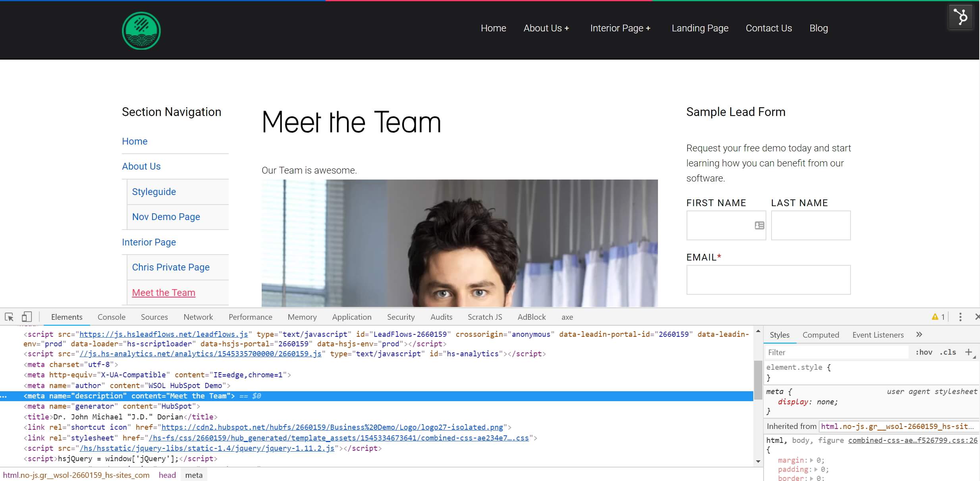Add new style rule with plus icon
Screen dimensions: 980x481
(968, 352)
